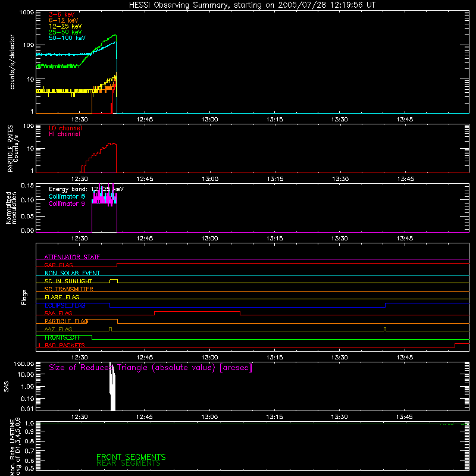The image size is (476, 476).
Task: Select the Collimator 9 legend label
Action: pos(67,203)
